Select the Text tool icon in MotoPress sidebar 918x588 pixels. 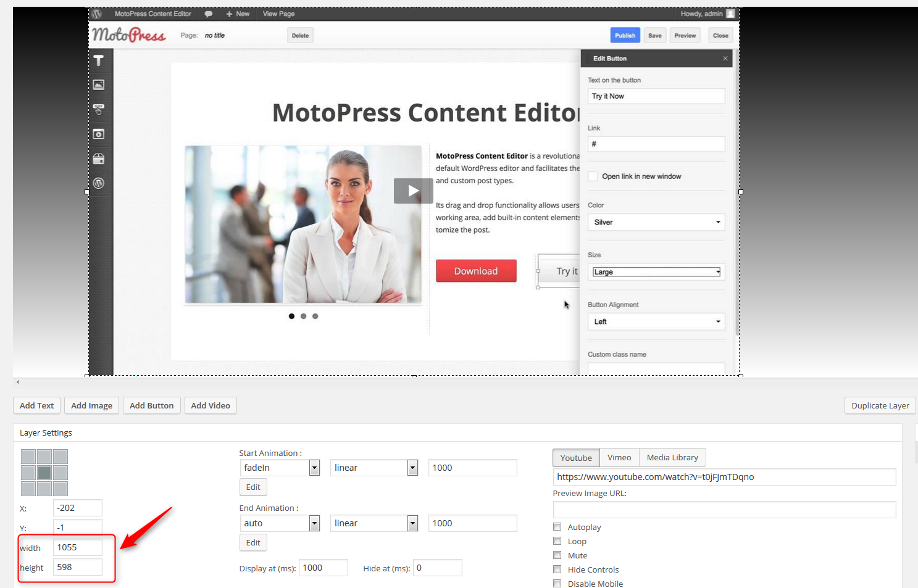tap(99, 60)
